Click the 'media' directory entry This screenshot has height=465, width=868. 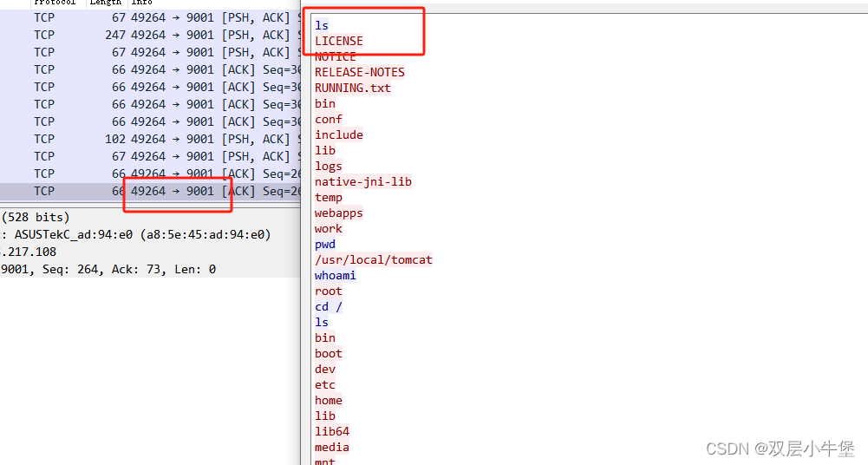click(x=332, y=447)
